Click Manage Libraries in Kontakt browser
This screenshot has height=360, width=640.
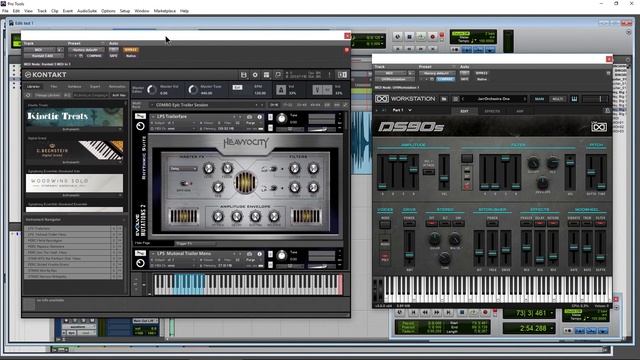(47, 95)
